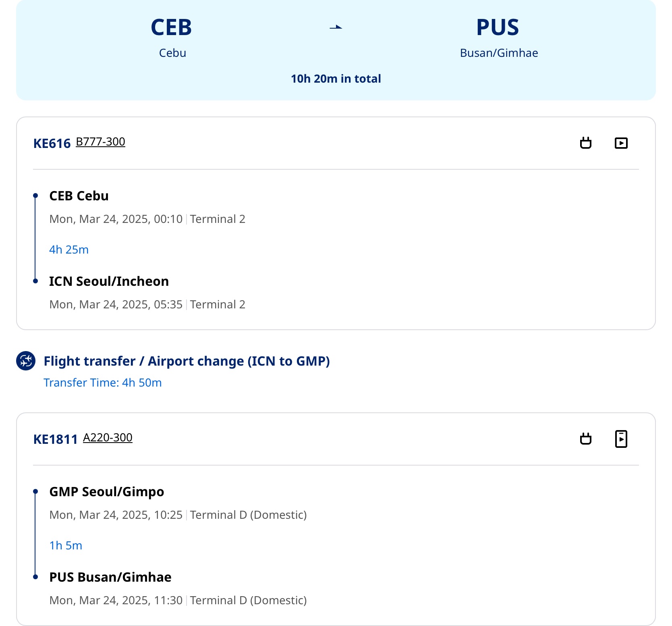Click the power outlet icon for KE616

point(586,143)
